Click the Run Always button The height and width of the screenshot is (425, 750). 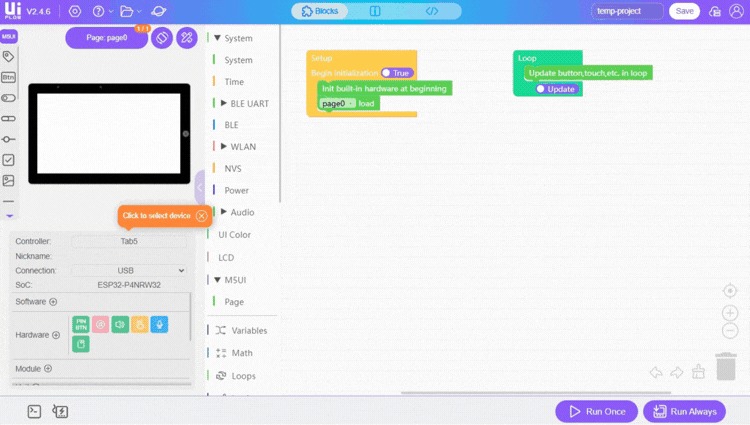pos(684,412)
